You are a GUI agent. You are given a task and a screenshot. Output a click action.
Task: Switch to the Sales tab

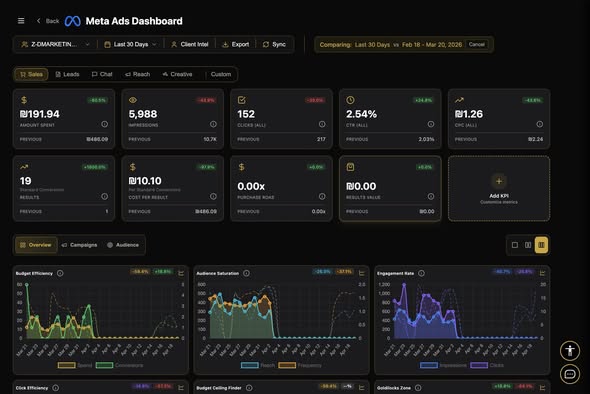pos(31,74)
